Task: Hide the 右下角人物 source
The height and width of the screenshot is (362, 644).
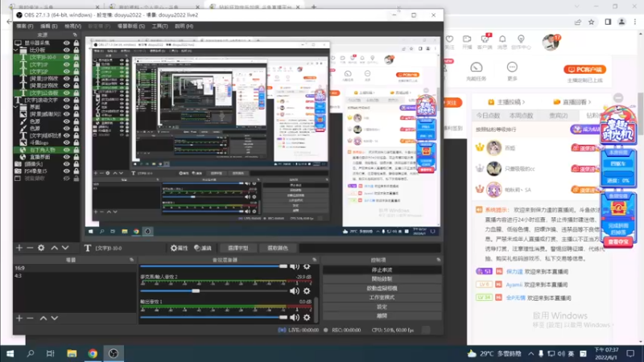Action: (67, 150)
